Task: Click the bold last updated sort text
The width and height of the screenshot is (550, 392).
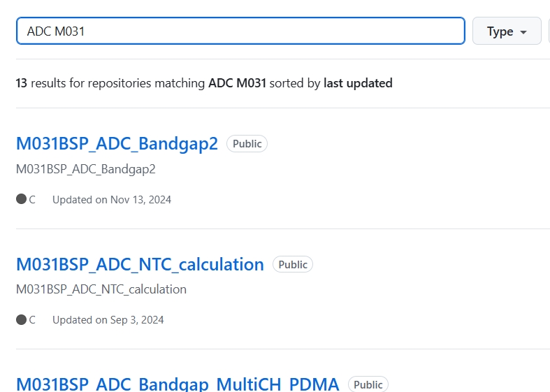Action: click(358, 83)
